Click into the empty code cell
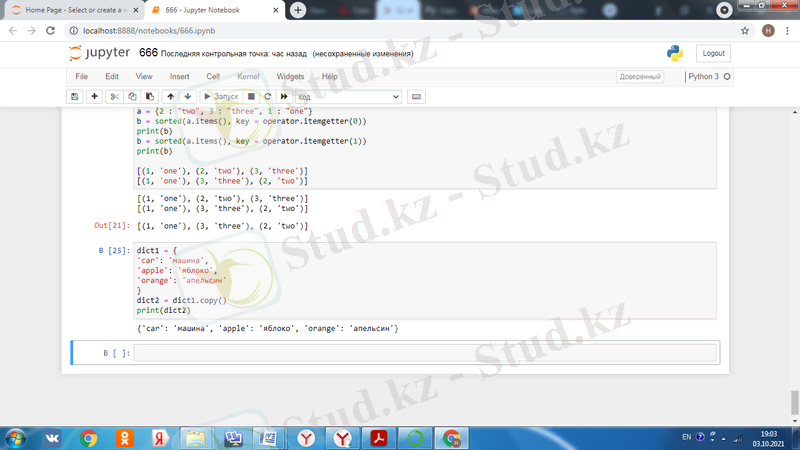800x450 pixels. tap(425, 353)
